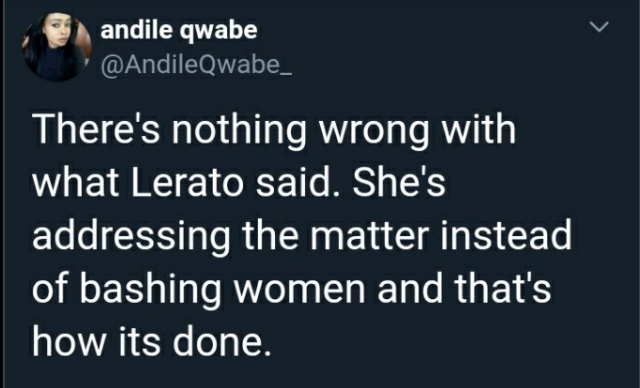Screen dimensions: 640x388
Task: Click the word "She's" in the tweet
Action: pyautogui.click(x=399, y=182)
